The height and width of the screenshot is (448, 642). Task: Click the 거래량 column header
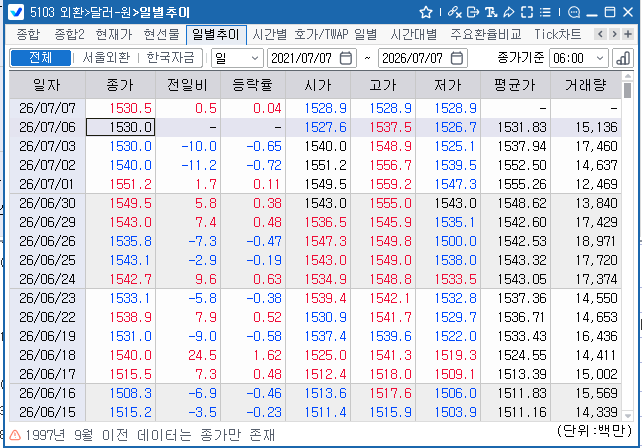point(585,85)
